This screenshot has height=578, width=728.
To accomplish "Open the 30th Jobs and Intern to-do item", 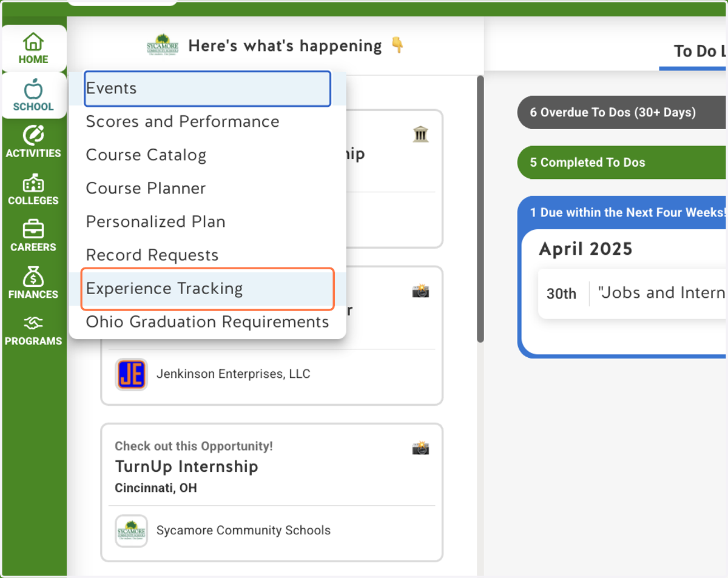I will (x=633, y=294).
